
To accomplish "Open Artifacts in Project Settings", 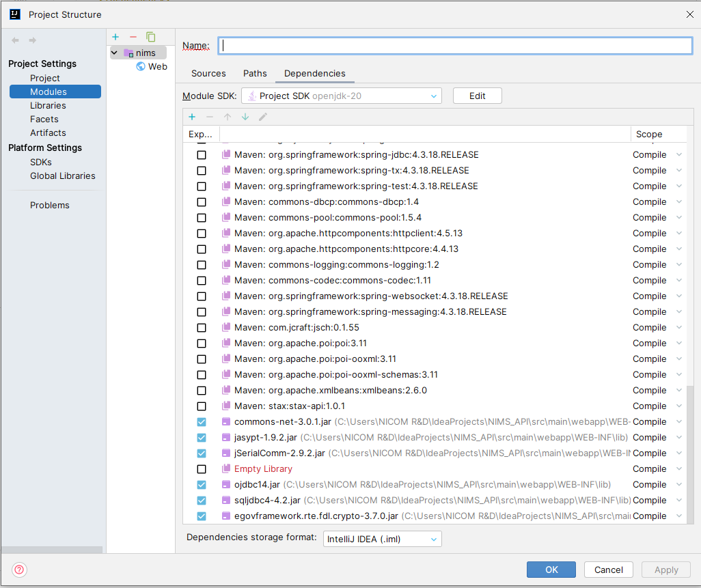I will click(48, 132).
